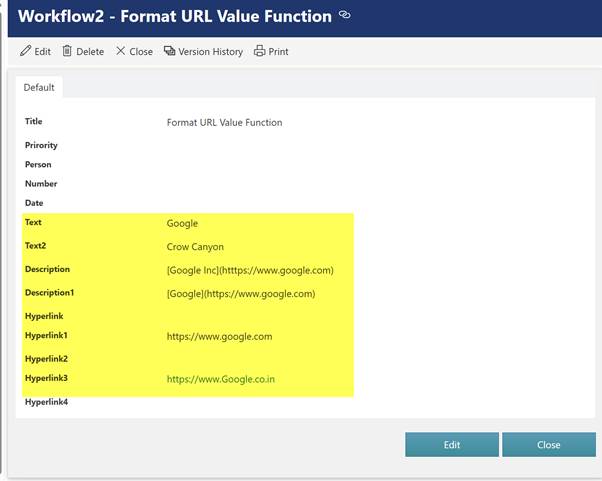The width and height of the screenshot is (602, 481).
Task: Click the Description value with Google Inc
Action: [x=249, y=270]
